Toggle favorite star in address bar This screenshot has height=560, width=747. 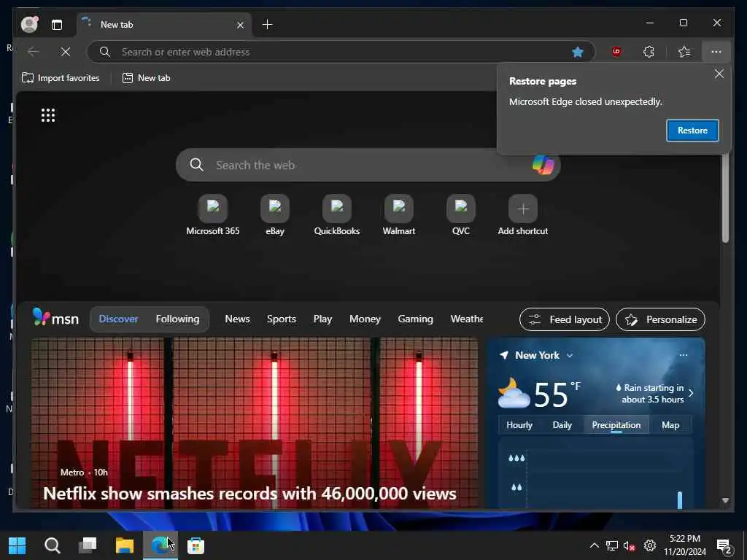[x=578, y=52]
